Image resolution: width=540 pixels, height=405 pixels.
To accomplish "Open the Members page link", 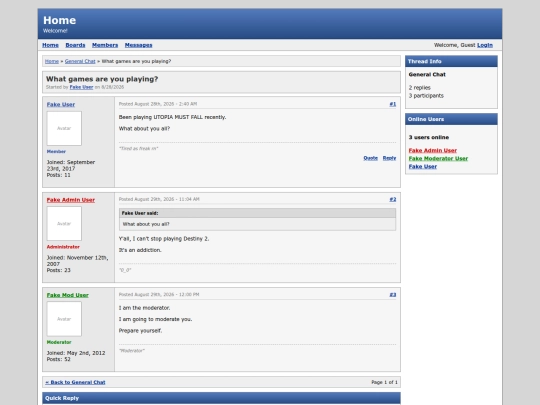I will [x=105, y=45].
